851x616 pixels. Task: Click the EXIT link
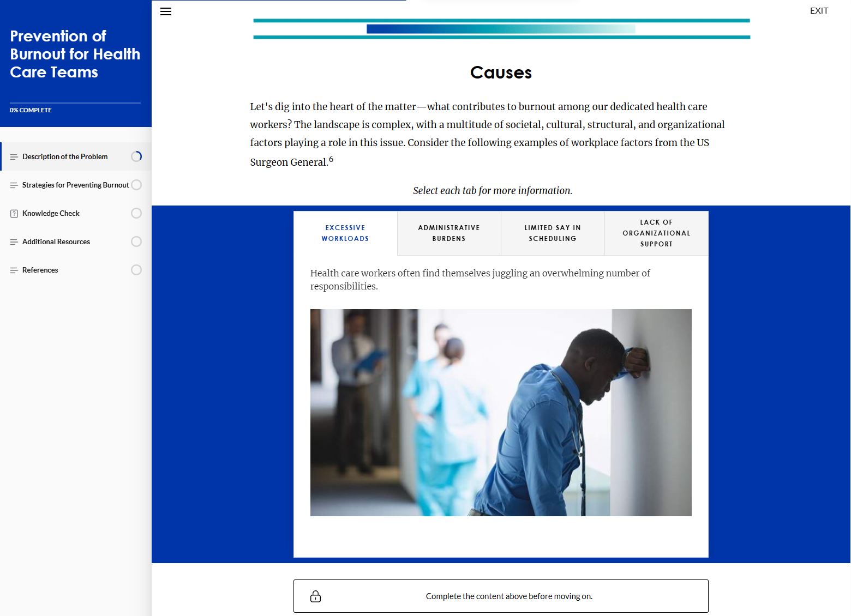(819, 11)
